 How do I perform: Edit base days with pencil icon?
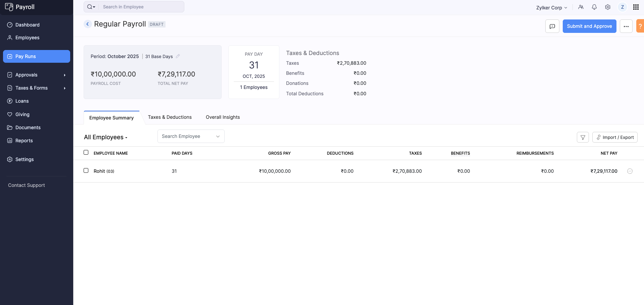[178, 56]
